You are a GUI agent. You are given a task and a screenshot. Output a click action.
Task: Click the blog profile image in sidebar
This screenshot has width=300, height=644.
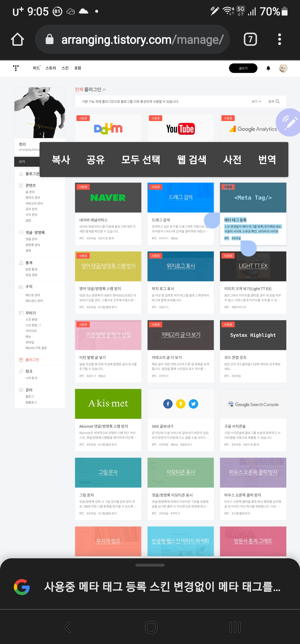[x=40, y=112]
